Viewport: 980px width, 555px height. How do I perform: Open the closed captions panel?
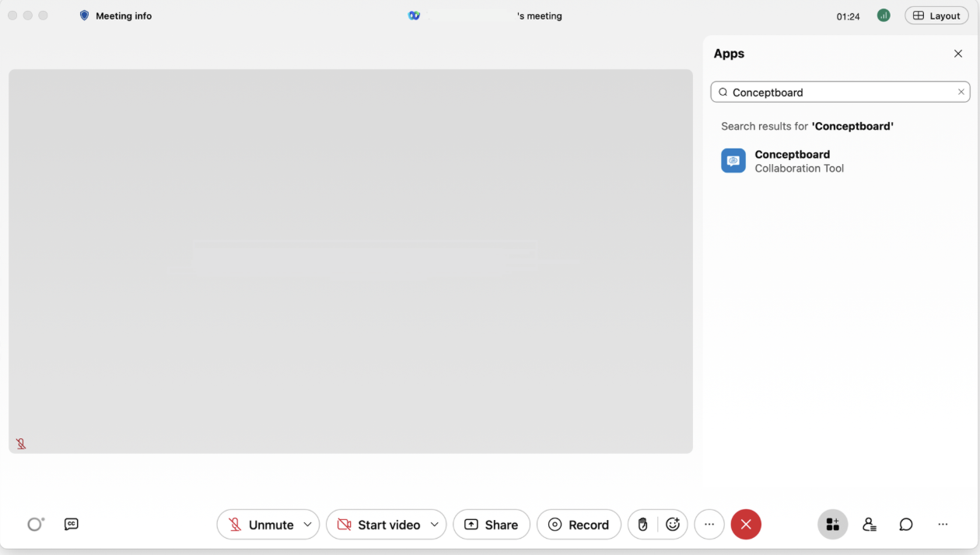(71, 524)
